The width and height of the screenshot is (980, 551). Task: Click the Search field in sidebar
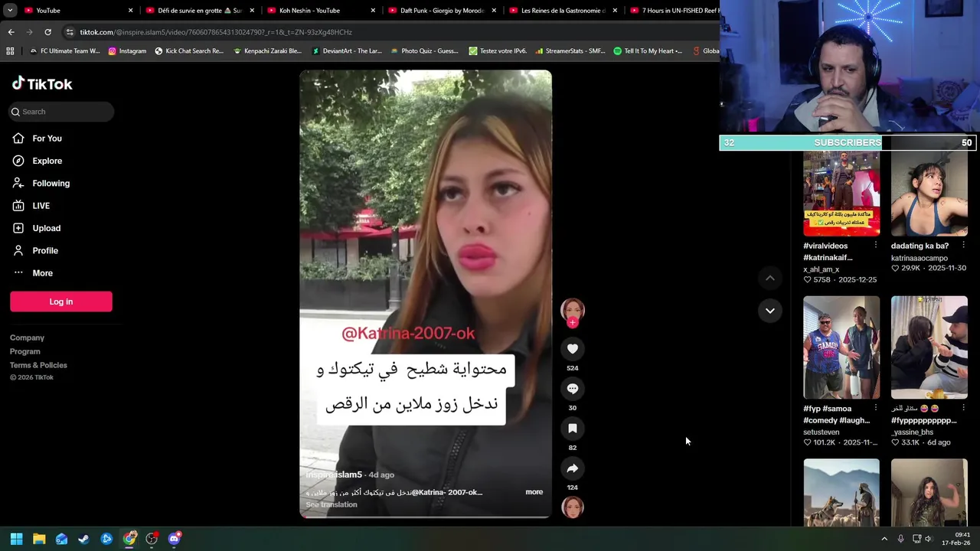click(61, 112)
